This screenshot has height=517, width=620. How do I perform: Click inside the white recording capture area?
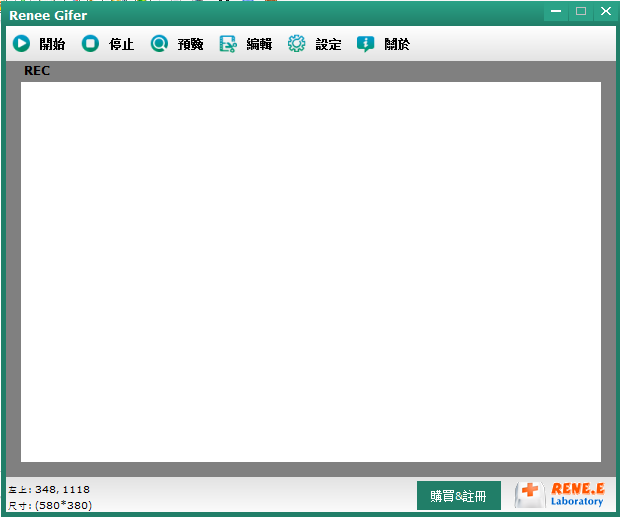coord(311,272)
